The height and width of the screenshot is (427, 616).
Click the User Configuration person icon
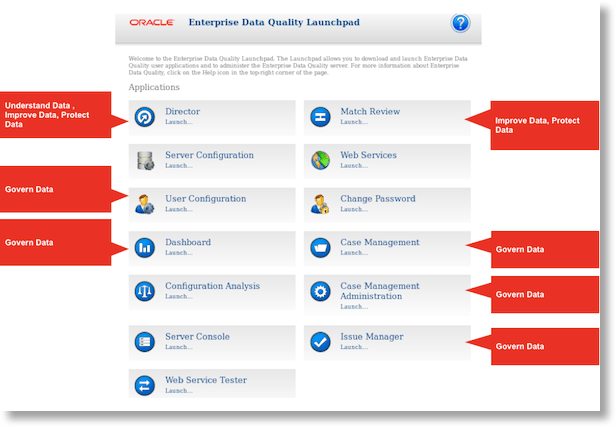point(144,204)
